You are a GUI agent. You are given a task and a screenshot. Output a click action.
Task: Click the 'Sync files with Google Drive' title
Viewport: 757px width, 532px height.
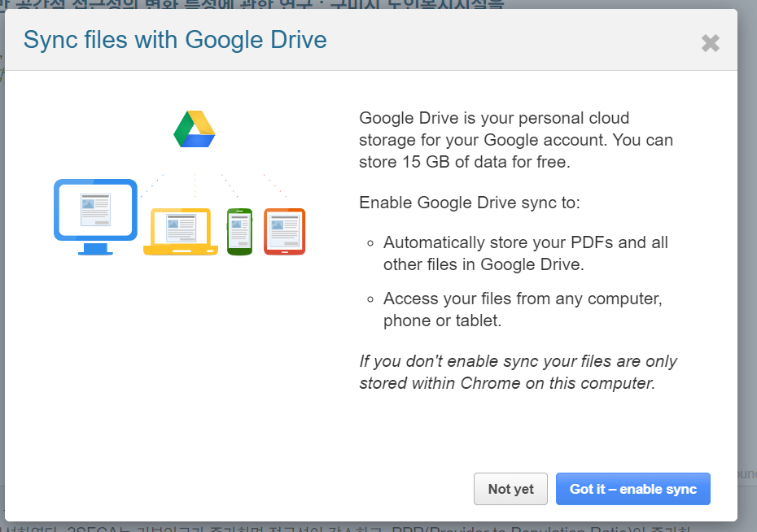(175, 40)
